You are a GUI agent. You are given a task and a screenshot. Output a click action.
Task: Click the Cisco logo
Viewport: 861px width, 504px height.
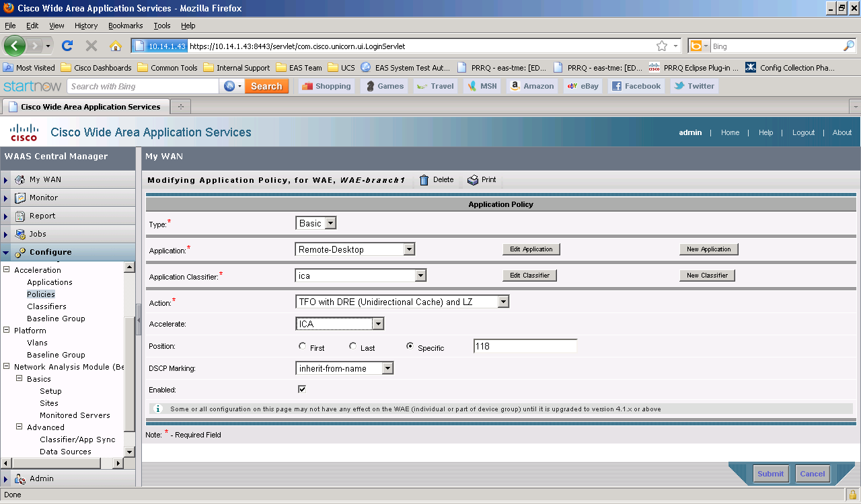point(24,132)
